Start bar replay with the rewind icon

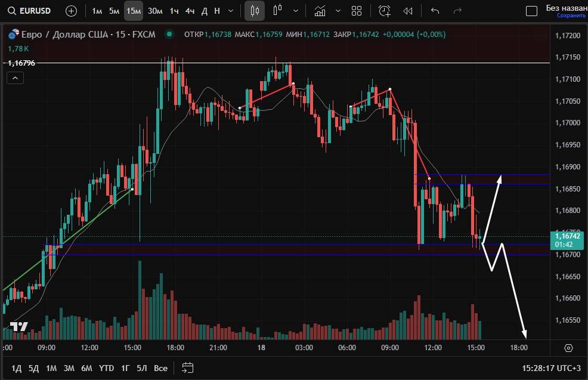click(x=408, y=11)
